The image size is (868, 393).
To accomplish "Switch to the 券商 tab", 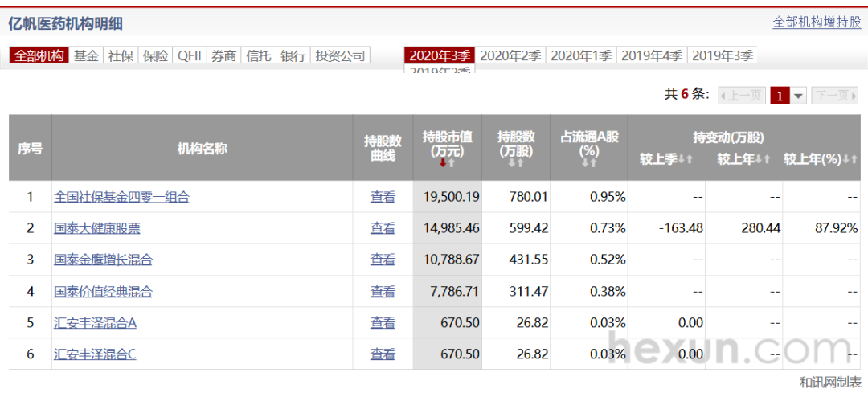I will [224, 55].
